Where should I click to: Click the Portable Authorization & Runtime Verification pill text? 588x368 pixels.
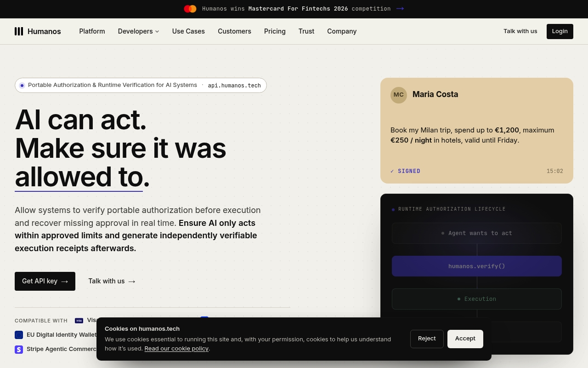pyautogui.click(x=113, y=85)
